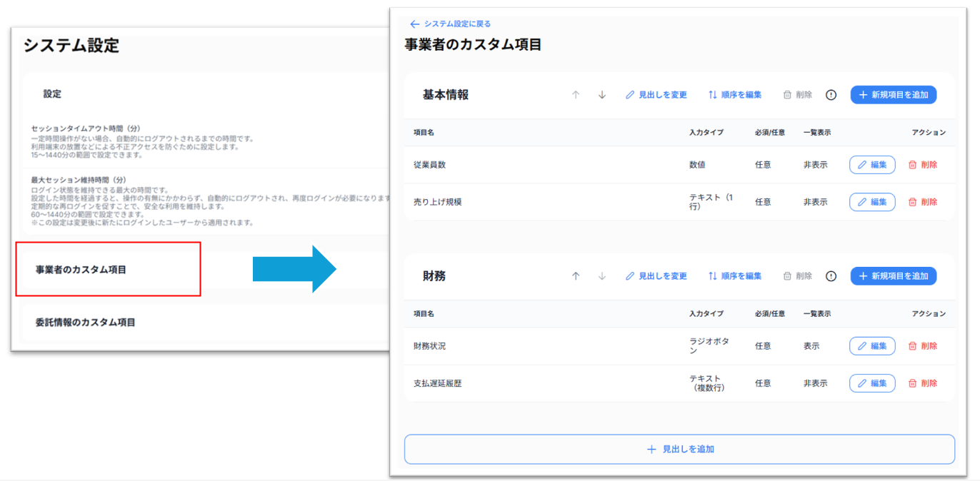Click info icon in 財務 header
The height and width of the screenshot is (481, 980).
click(x=831, y=276)
